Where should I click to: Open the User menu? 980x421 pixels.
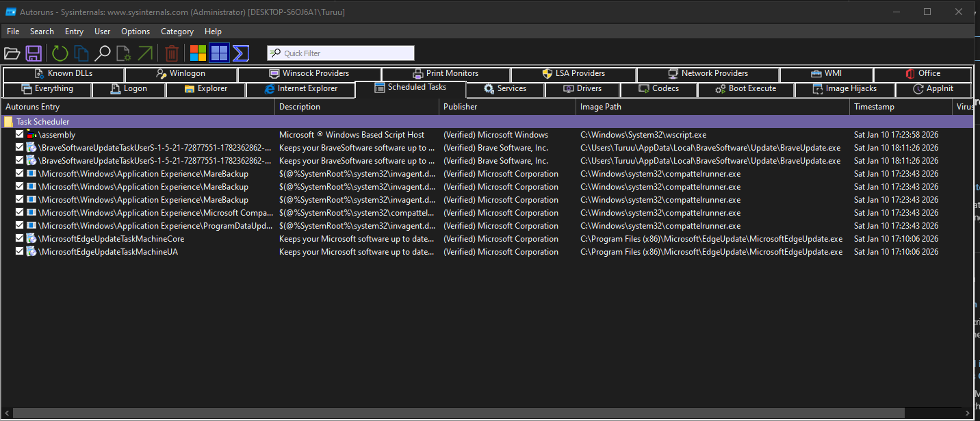103,31
